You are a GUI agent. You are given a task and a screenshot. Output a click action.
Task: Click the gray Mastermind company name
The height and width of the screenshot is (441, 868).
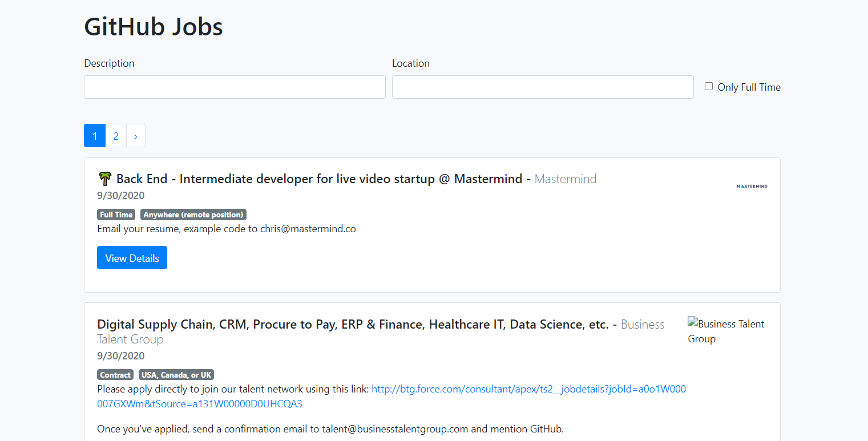tap(566, 179)
